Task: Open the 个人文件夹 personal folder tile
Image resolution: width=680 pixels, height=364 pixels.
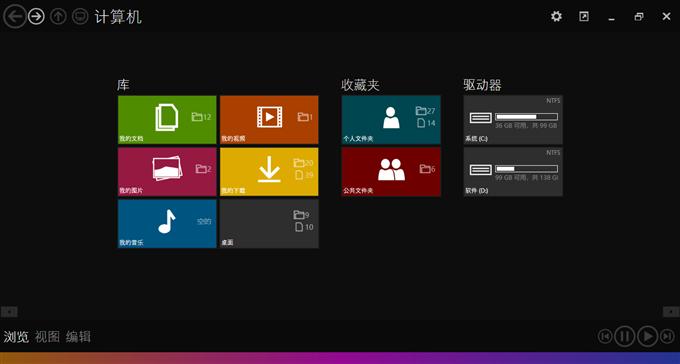Action: [x=391, y=120]
